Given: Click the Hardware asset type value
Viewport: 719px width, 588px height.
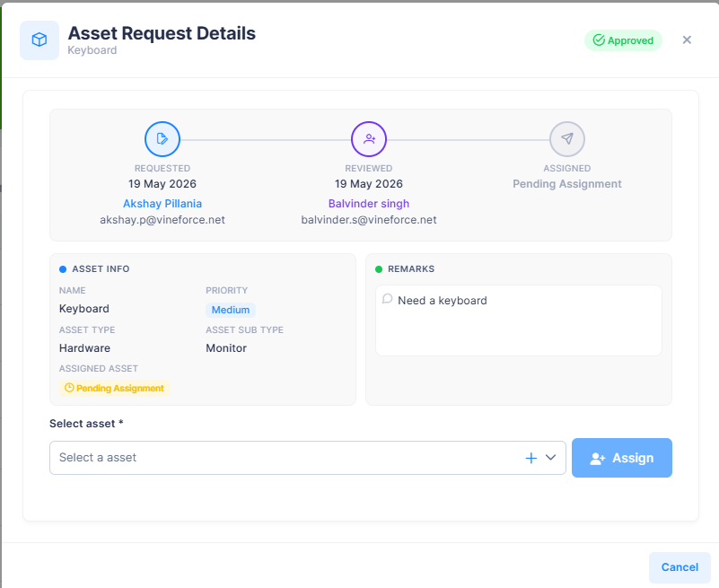Looking at the screenshot, I should click(x=85, y=348).
